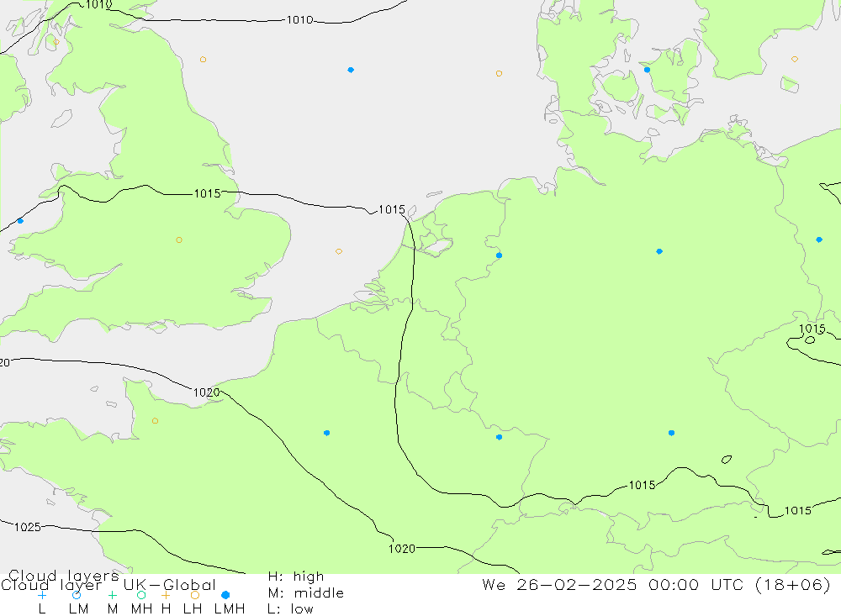Click the green plus M legend symbol

click(x=112, y=595)
